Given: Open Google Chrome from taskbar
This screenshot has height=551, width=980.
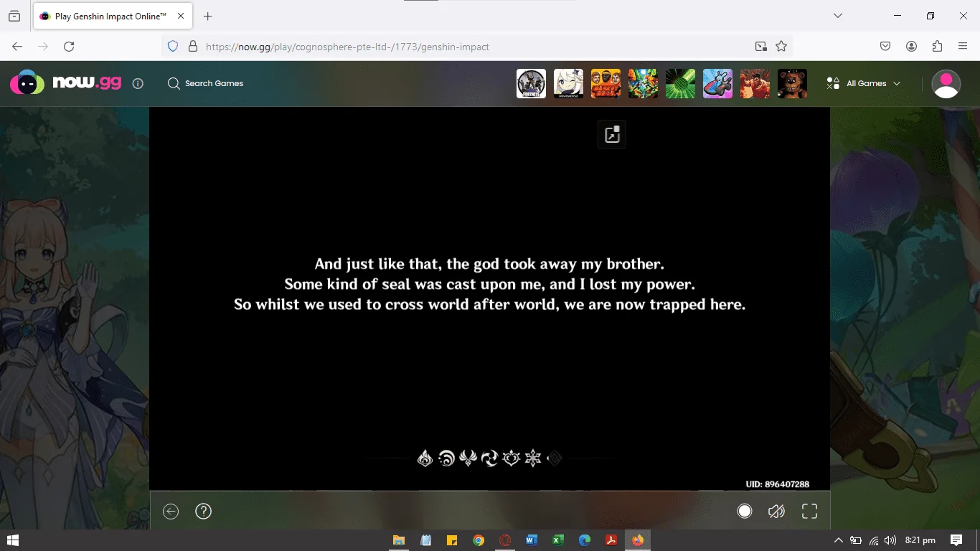Looking at the screenshot, I should (x=479, y=540).
